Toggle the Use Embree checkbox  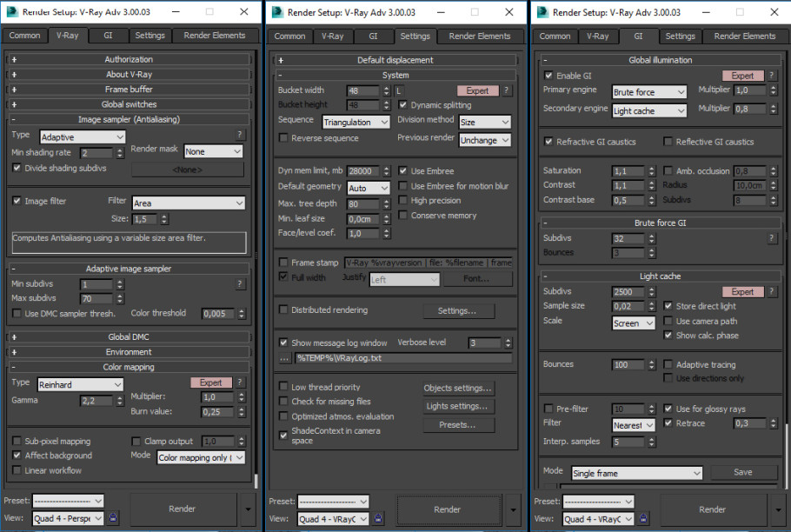[402, 171]
